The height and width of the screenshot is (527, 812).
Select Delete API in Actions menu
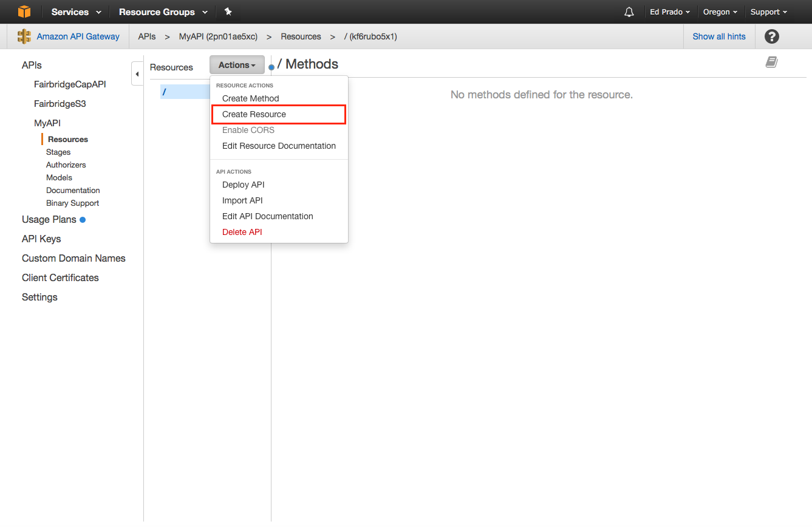click(242, 232)
